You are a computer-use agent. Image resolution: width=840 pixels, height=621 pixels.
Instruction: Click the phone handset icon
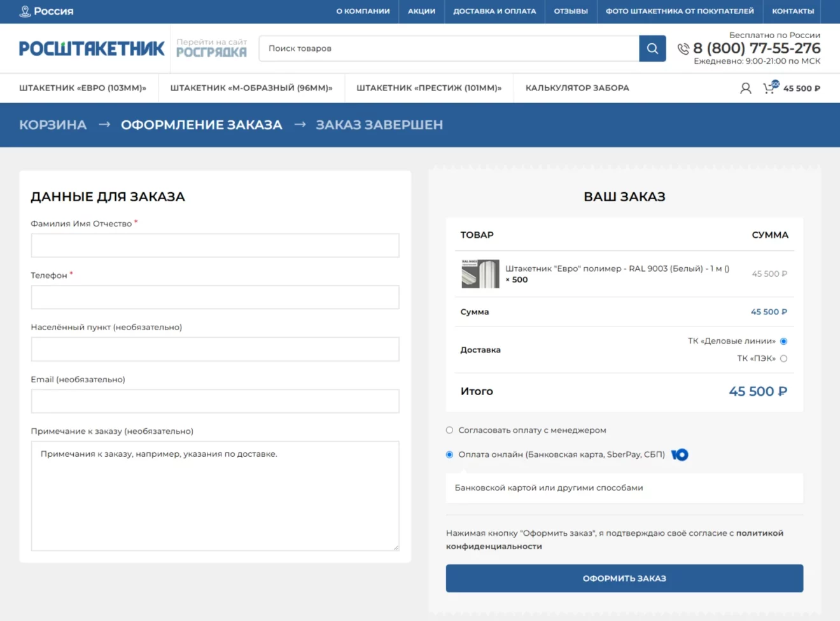click(x=683, y=49)
